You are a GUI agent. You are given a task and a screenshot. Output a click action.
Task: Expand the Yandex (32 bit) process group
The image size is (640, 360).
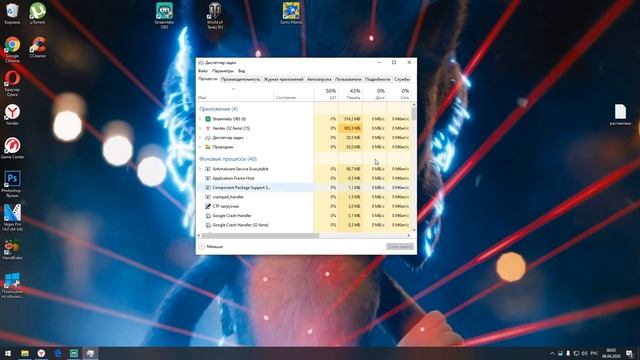[x=200, y=128]
